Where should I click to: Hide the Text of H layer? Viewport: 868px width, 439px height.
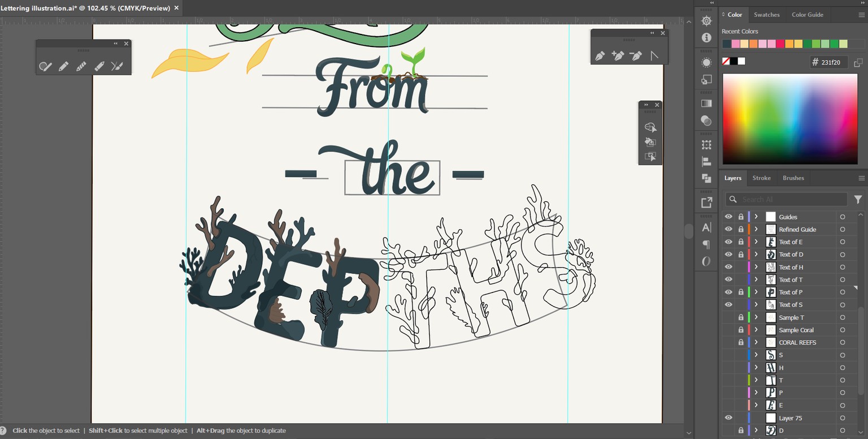728,267
